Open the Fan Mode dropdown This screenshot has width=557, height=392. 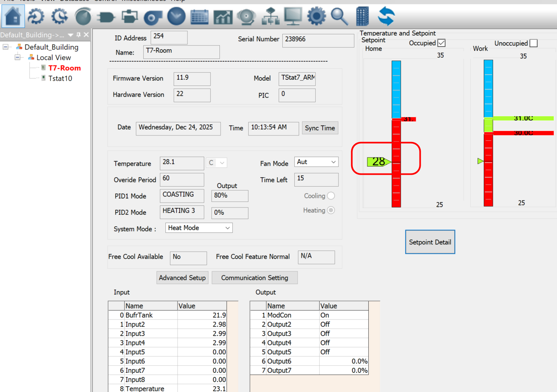point(316,162)
